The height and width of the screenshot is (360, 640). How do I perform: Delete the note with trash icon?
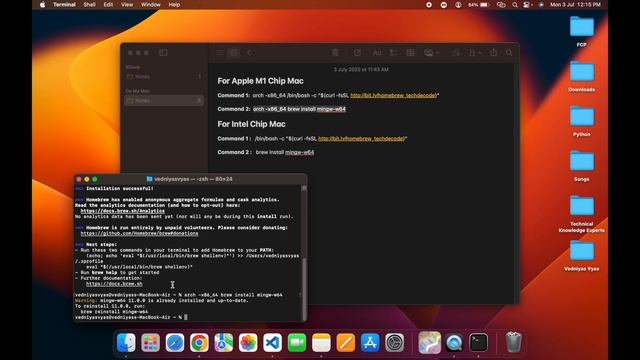click(335, 53)
